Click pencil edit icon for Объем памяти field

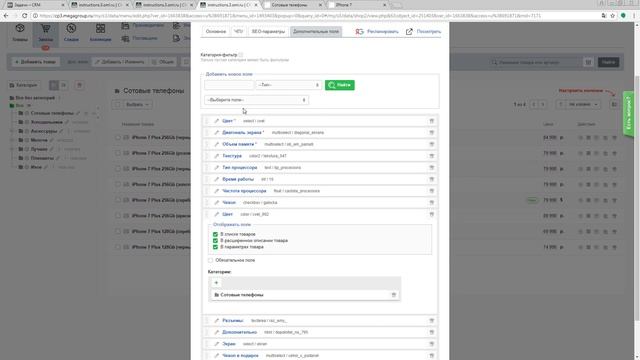click(217, 144)
